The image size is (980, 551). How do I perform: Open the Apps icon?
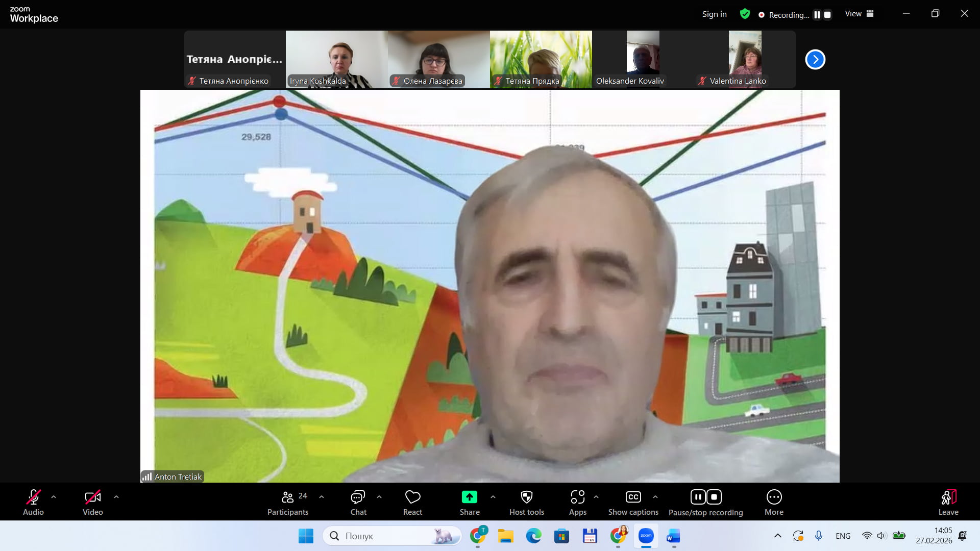point(577,497)
